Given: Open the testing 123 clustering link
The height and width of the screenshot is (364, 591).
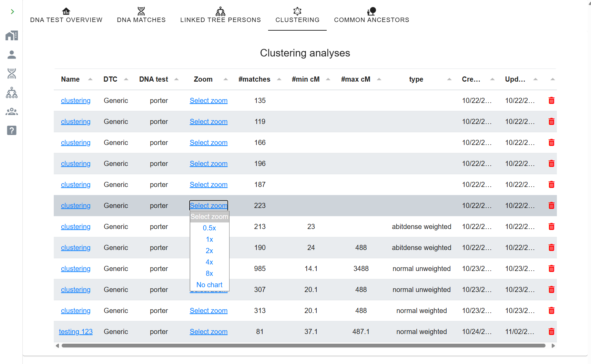Looking at the screenshot, I should tap(76, 332).
